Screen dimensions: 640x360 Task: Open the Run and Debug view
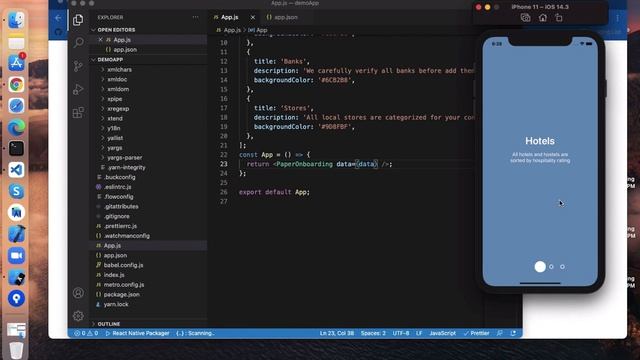78,89
